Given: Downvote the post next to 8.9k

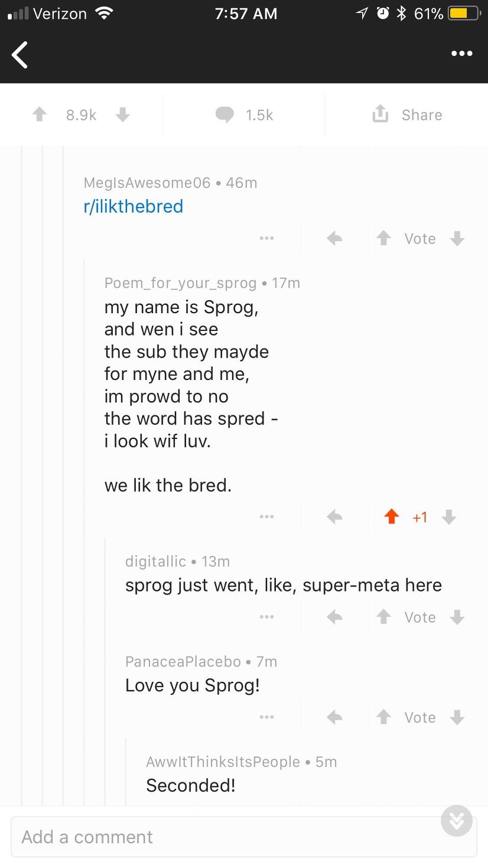Looking at the screenshot, I should click(122, 114).
